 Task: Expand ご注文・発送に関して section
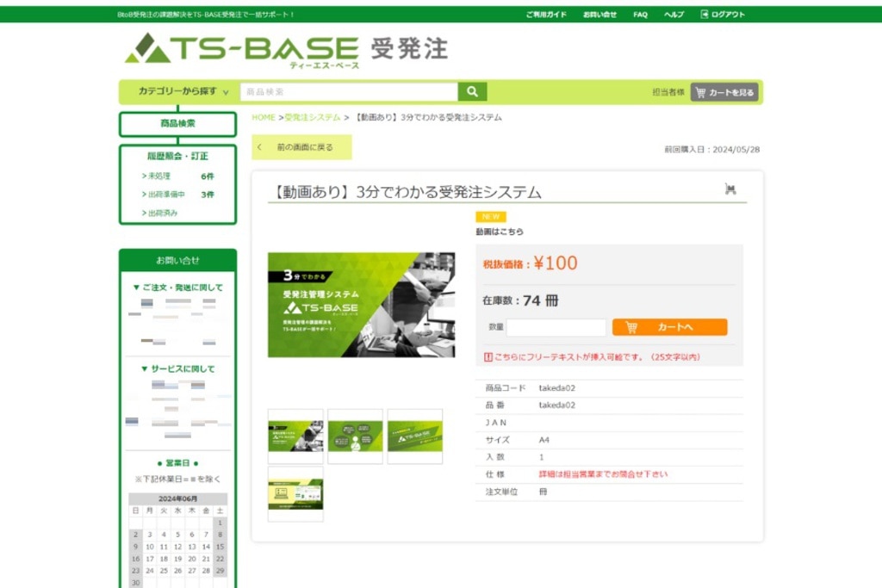(177, 288)
